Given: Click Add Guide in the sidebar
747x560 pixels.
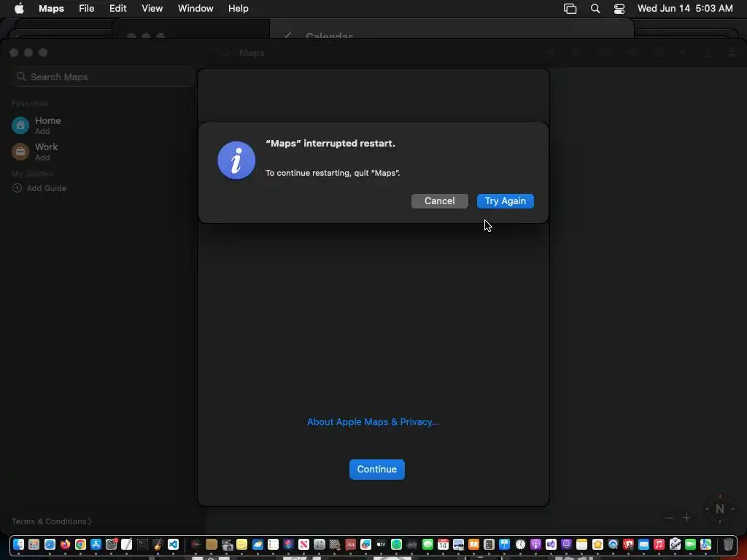Looking at the screenshot, I should [x=39, y=188].
